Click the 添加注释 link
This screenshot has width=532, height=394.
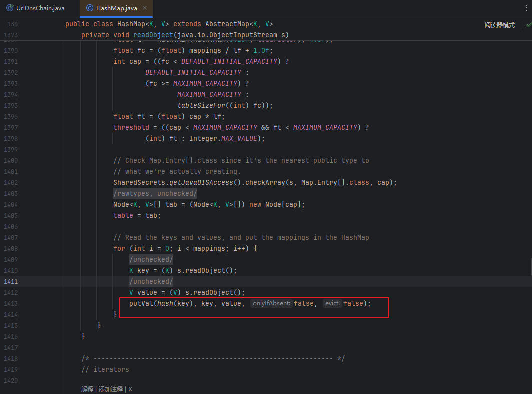tap(111, 389)
